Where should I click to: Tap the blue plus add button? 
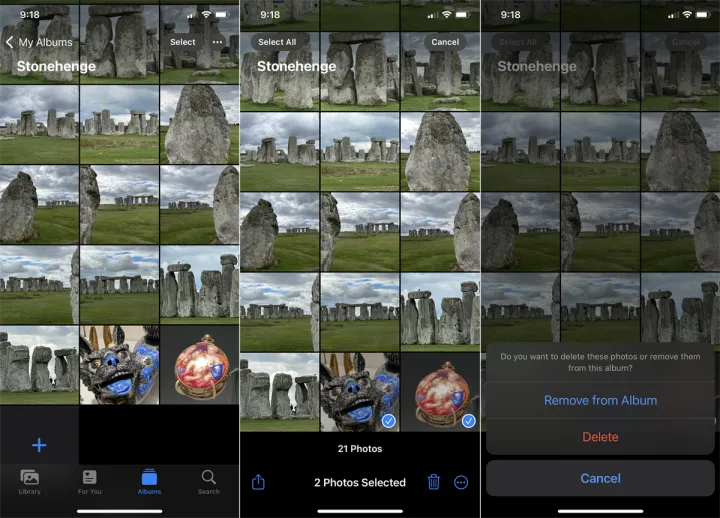tap(39, 445)
